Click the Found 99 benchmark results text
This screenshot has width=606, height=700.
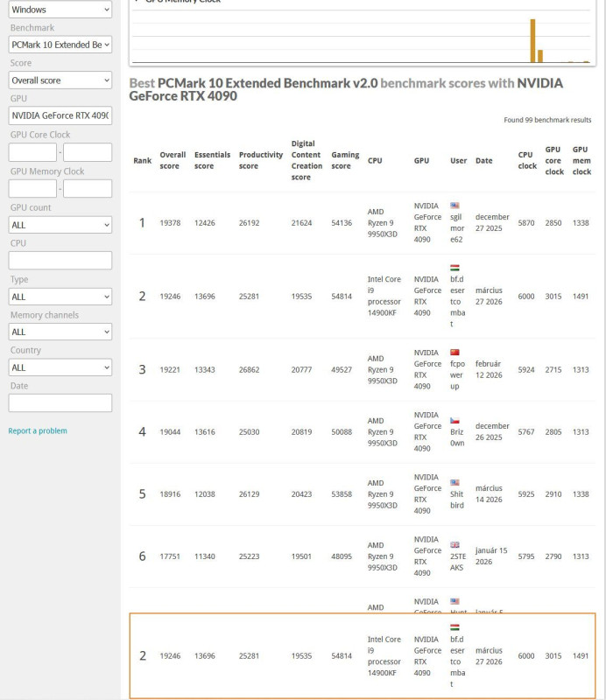pos(547,120)
